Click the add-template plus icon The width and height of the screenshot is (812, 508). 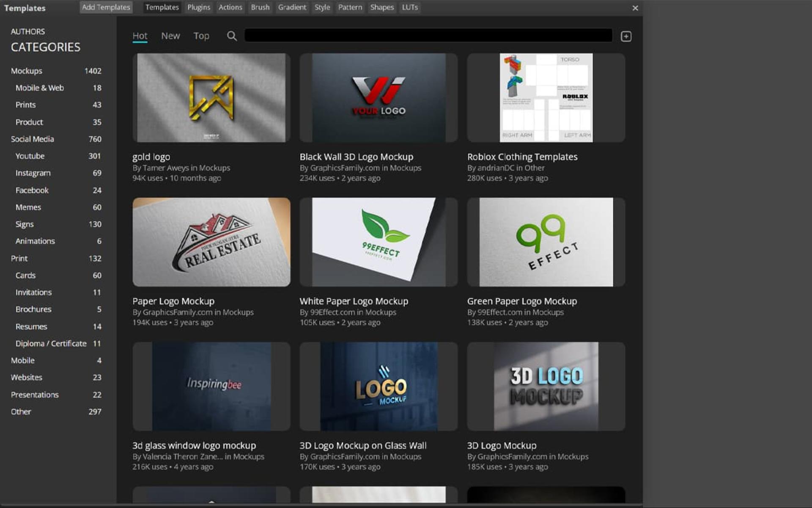(626, 36)
